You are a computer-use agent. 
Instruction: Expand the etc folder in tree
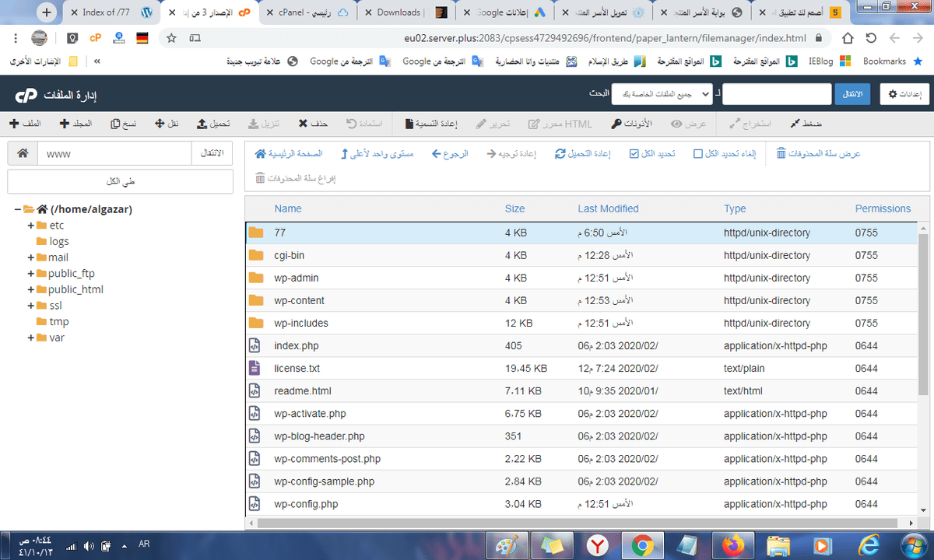pyautogui.click(x=31, y=226)
